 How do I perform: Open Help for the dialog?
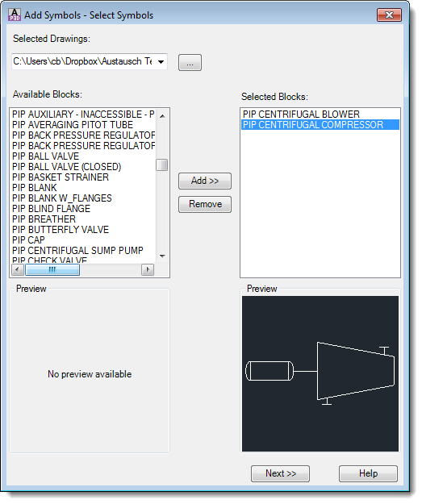click(x=368, y=473)
